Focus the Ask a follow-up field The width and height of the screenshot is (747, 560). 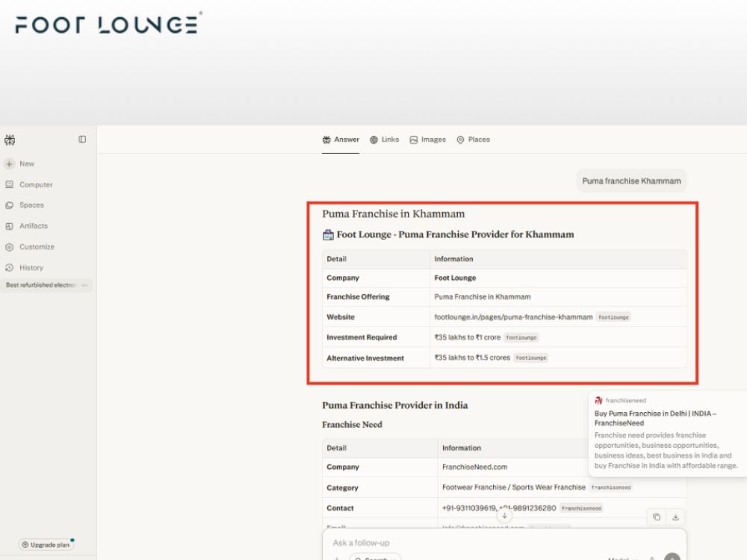click(x=504, y=544)
